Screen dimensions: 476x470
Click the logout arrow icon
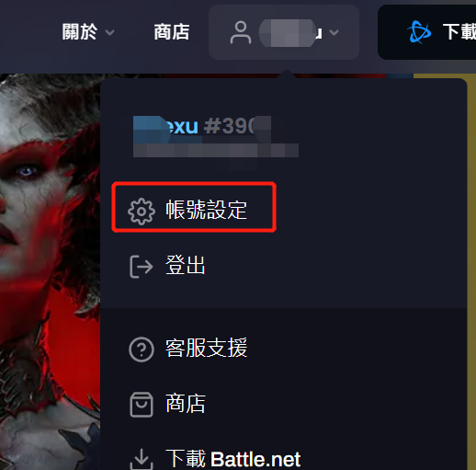coord(142,267)
